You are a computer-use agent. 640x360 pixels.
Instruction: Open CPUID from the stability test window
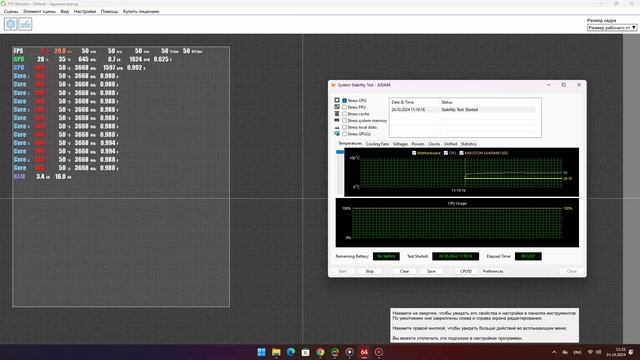point(466,271)
